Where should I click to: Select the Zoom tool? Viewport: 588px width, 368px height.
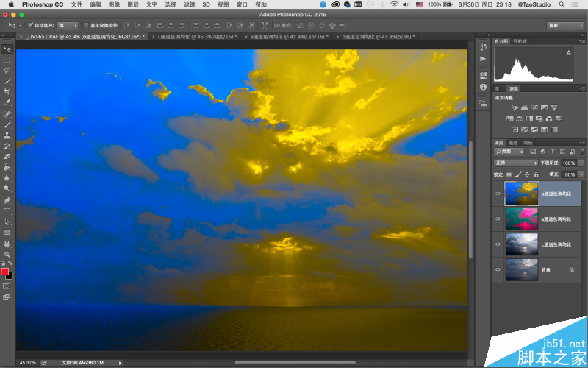point(7,255)
